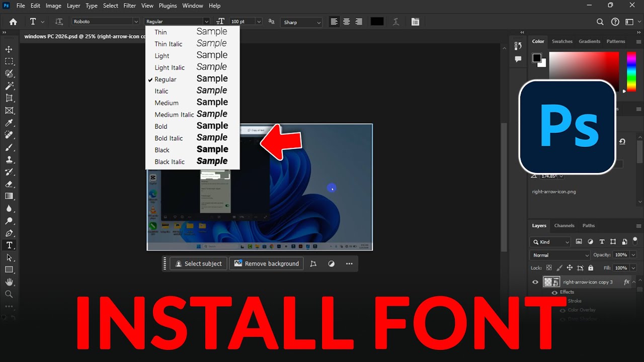This screenshot has width=644, height=362.
Task: Click the Select subject button
Action: [199, 263]
